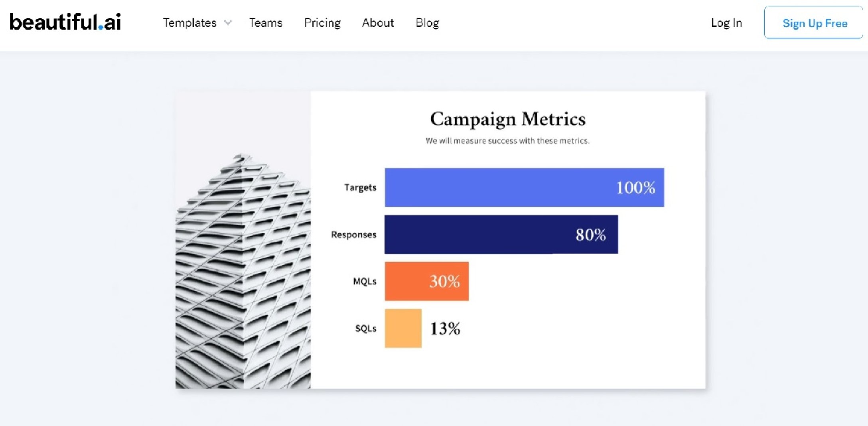Open the Pricing page
868x426 pixels.
tap(322, 23)
